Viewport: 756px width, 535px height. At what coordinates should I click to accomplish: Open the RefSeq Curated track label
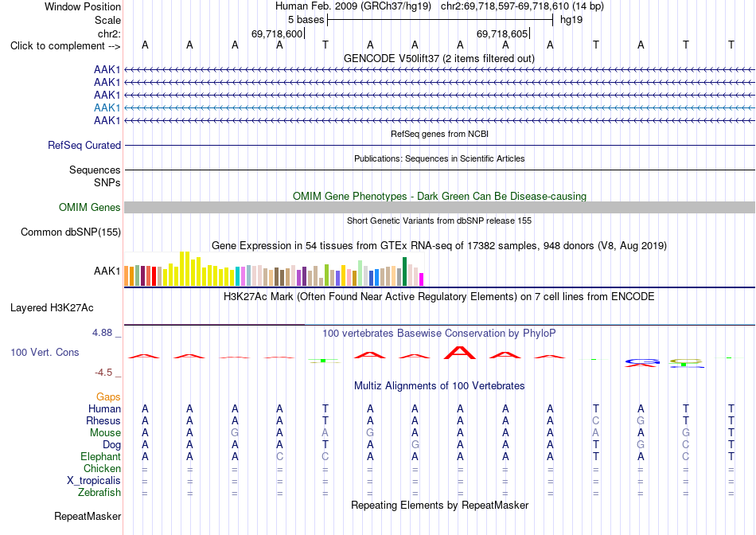84,145
